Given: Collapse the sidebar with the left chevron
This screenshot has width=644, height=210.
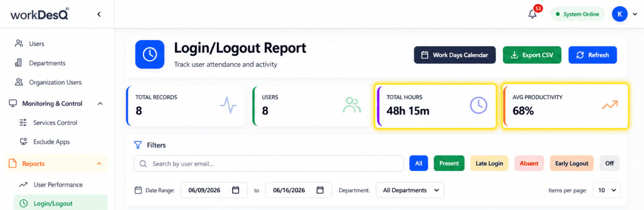Looking at the screenshot, I should click(99, 14).
